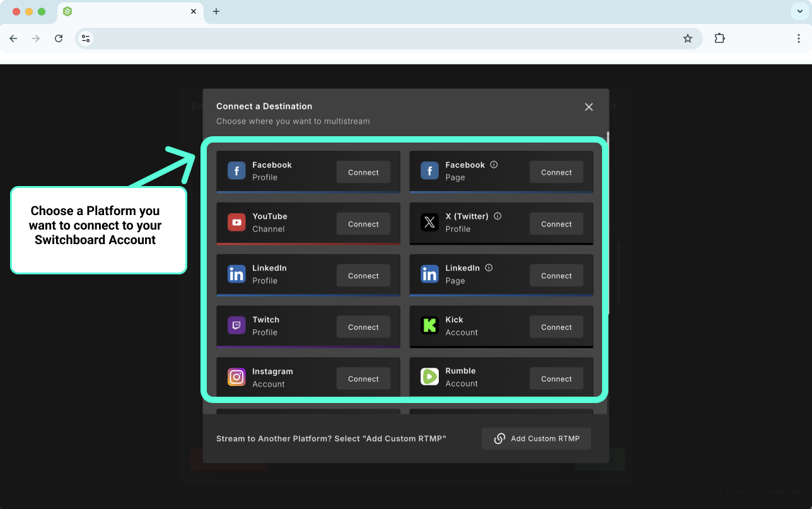Viewport: 812px width, 509px height.
Task: Connect Facebook Profile destination
Action: (363, 172)
